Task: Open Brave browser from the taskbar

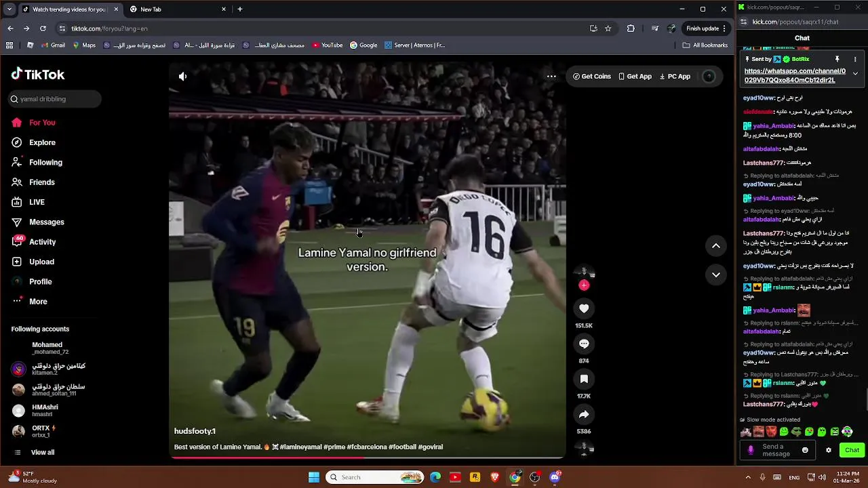Action: coord(495,477)
